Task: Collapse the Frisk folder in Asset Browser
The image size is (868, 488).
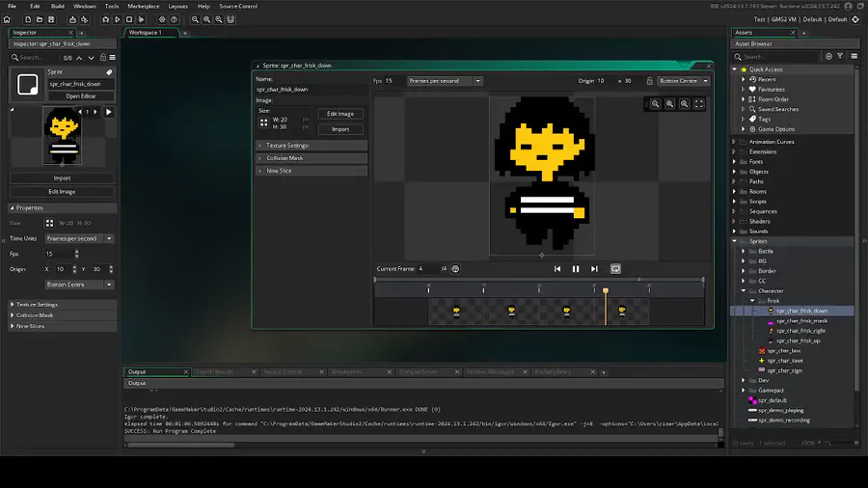Action: click(752, 301)
